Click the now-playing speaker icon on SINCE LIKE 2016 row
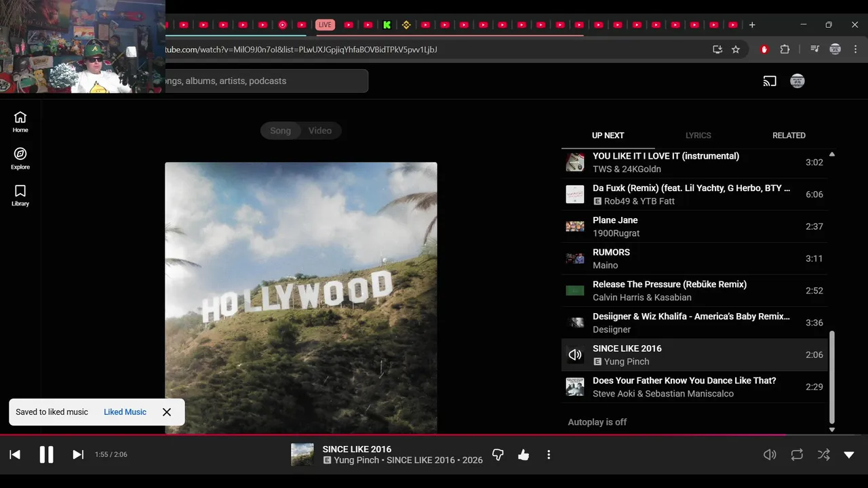This screenshot has width=868, height=488. click(575, 354)
